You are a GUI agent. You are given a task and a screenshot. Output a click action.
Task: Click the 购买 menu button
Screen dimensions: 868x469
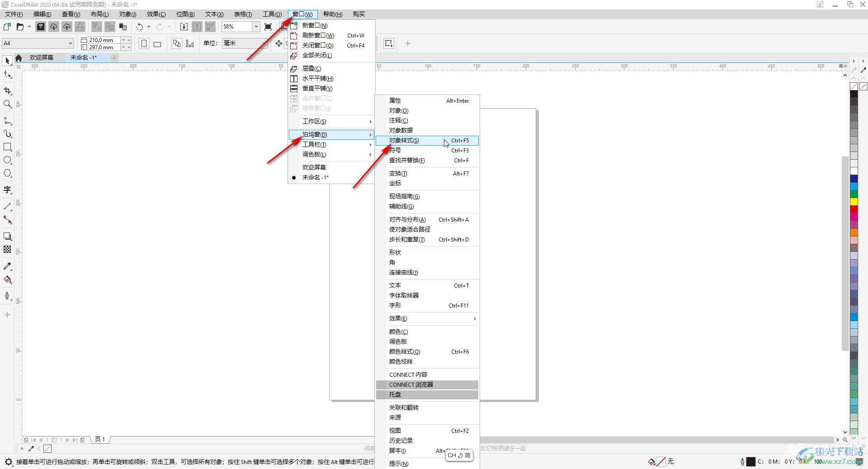tap(359, 14)
